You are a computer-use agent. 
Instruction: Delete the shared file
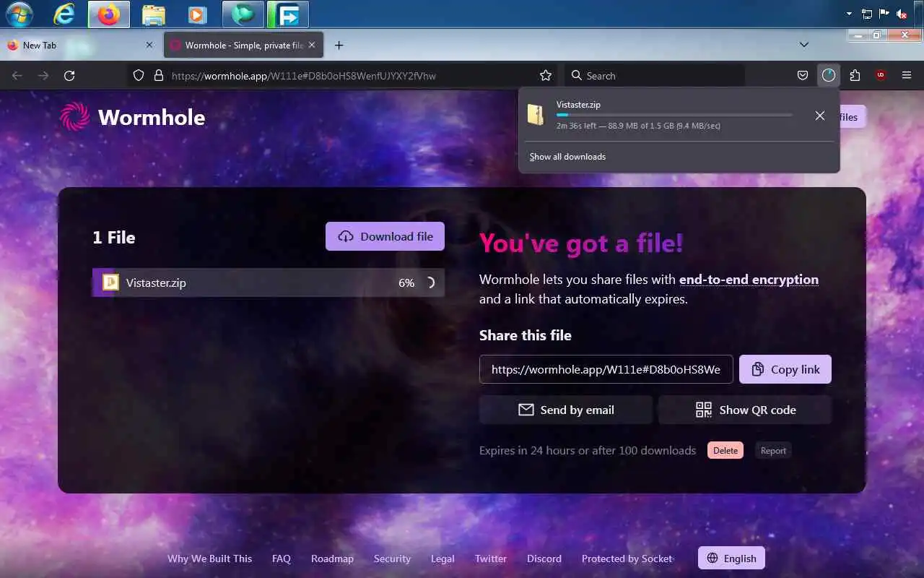(x=725, y=450)
